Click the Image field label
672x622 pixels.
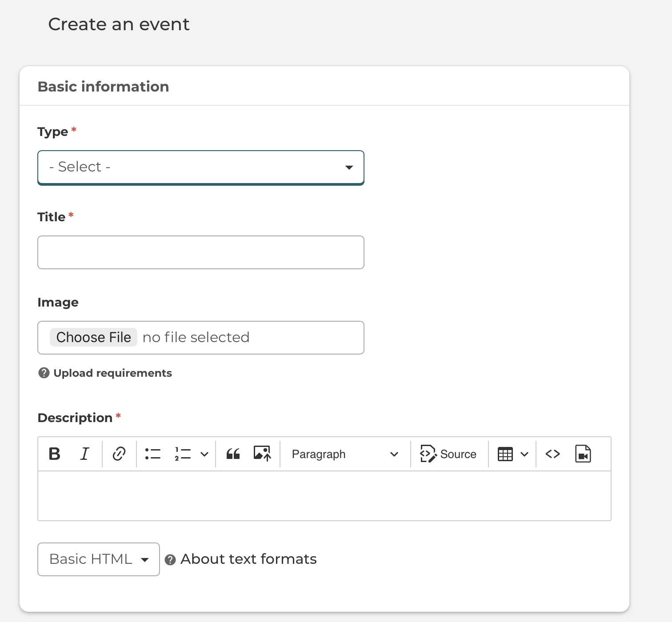pos(58,303)
